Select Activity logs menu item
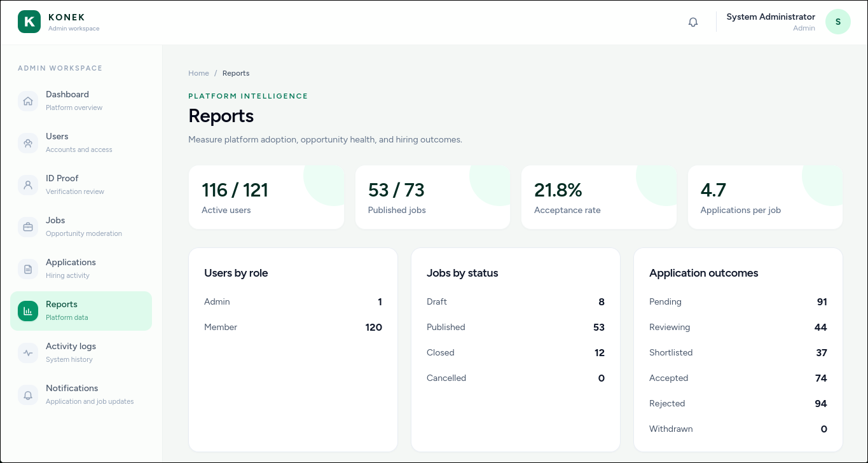Screen dimensions: 868x463 click(x=81, y=352)
